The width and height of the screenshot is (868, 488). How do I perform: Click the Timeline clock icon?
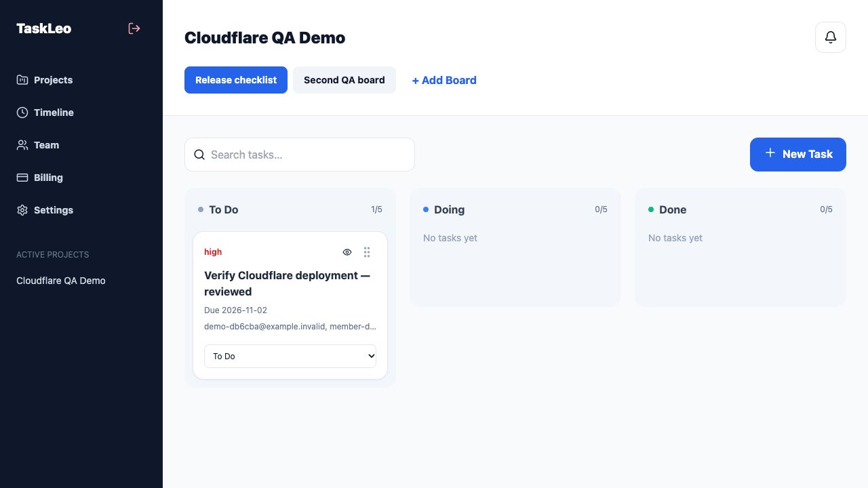[x=22, y=113]
